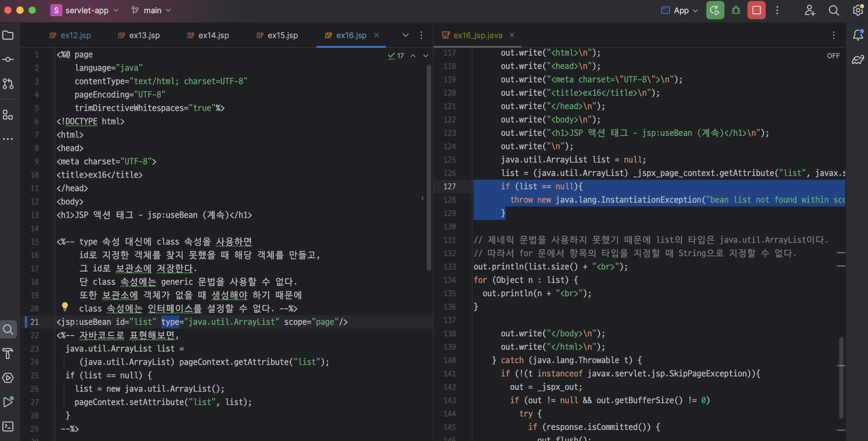
Task: Open left editor tab options menu
Action: click(421, 35)
